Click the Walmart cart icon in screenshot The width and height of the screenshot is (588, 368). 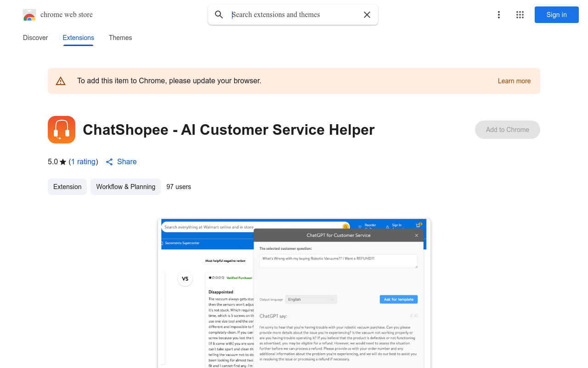tap(418, 225)
